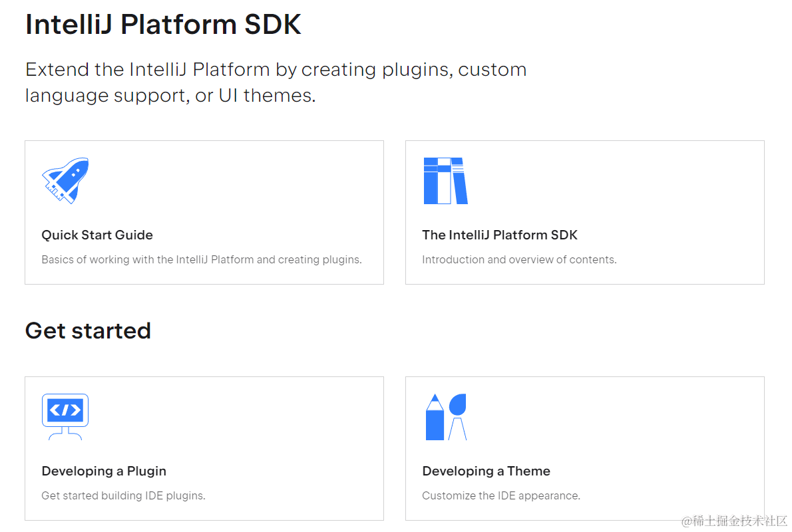Click the bookshelf icon for Platform SDK
792x532 pixels.
pos(445,180)
